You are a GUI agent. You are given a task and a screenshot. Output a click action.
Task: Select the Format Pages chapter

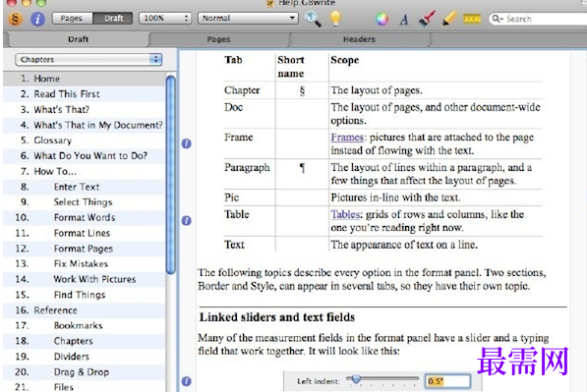tap(85, 249)
